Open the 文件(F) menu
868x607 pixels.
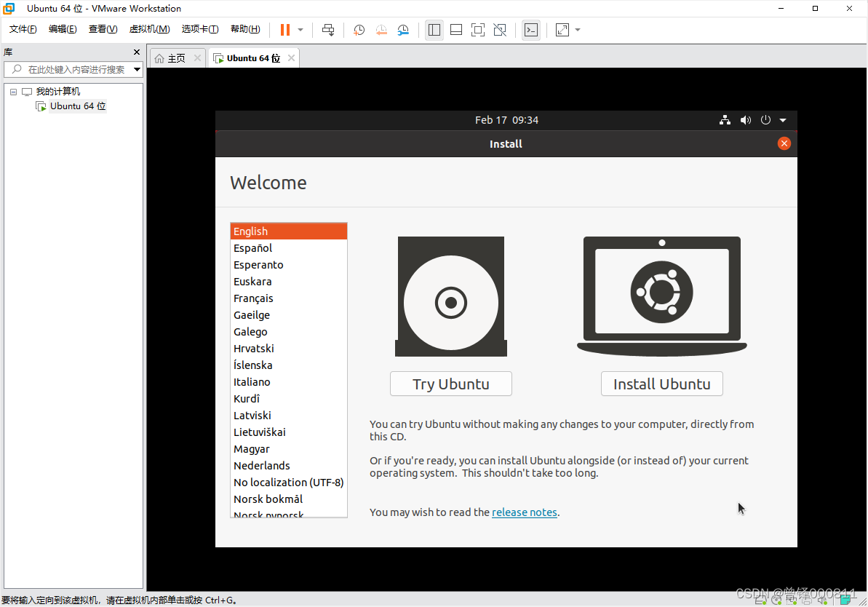23,29
